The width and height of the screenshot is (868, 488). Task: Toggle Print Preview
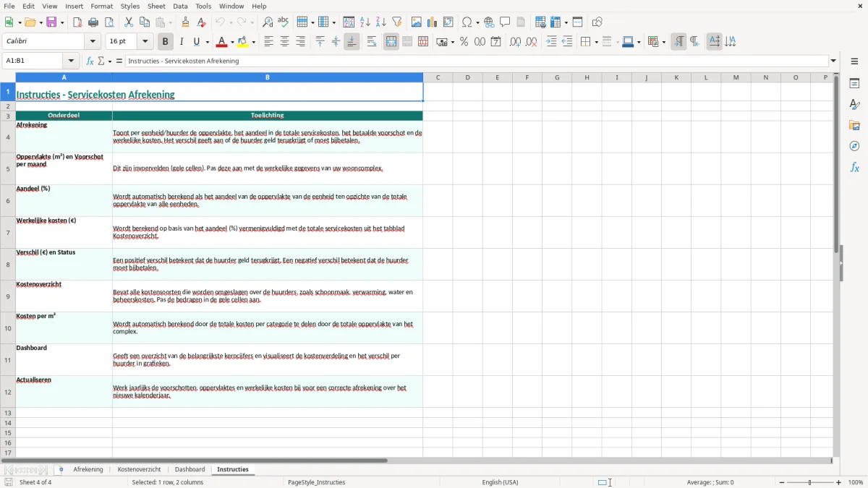pyautogui.click(x=109, y=22)
